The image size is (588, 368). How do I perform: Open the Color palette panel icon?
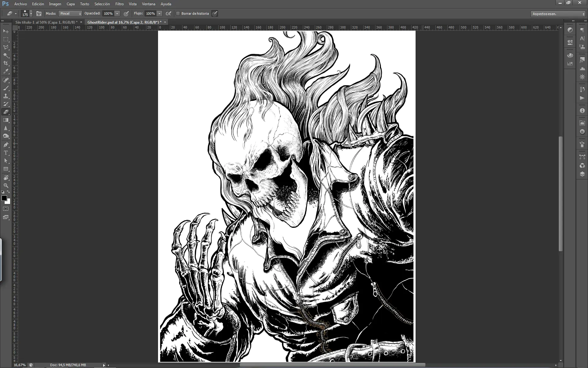click(570, 56)
